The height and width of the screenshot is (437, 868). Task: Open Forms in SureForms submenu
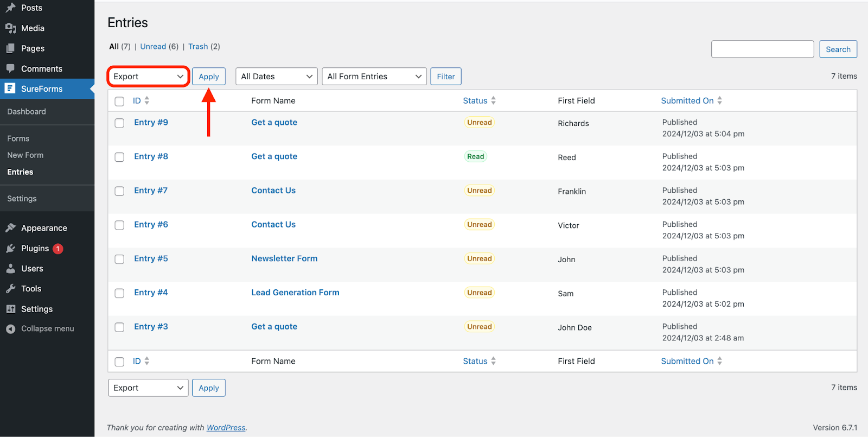pyautogui.click(x=18, y=139)
